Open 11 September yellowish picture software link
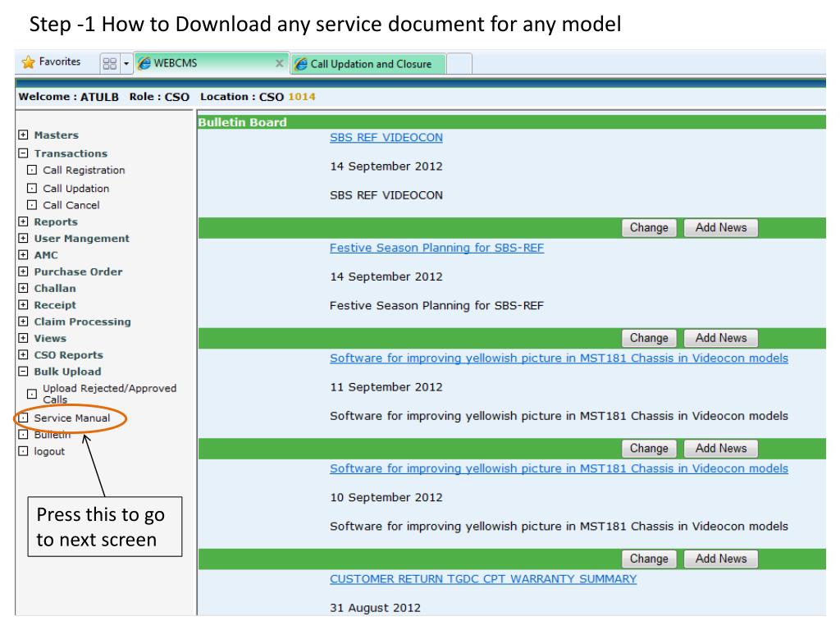The height and width of the screenshot is (630, 840). tap(559, 358)
